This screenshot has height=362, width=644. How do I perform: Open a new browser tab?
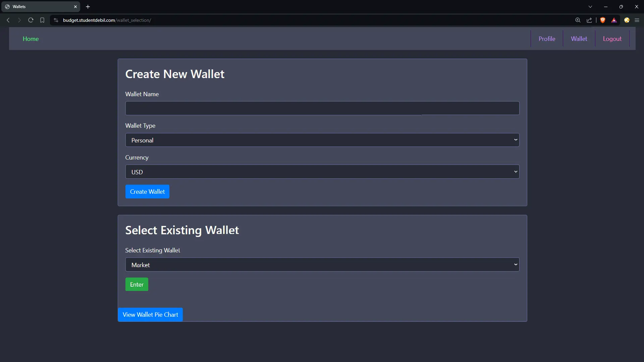pos(88,7)
